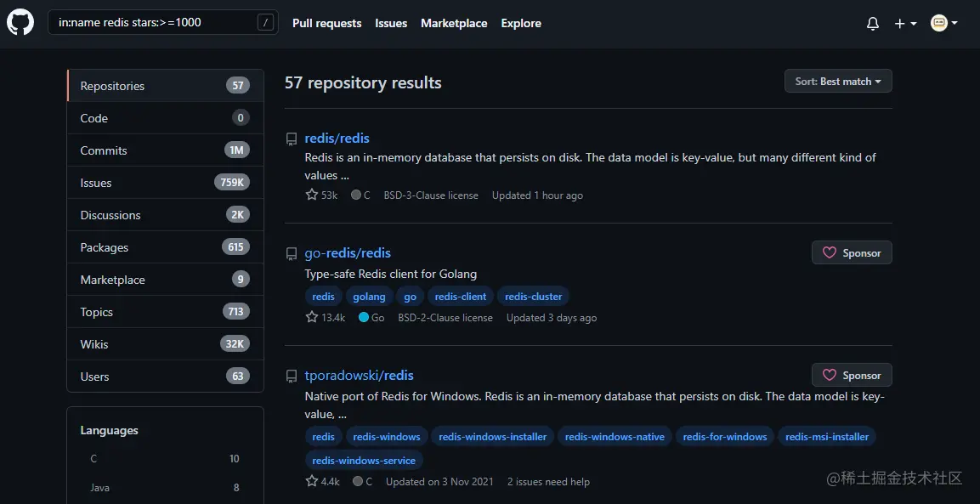This screenshot has width=980, height=504.
Task: Select the Commits results filter
Action: (165, 150)
